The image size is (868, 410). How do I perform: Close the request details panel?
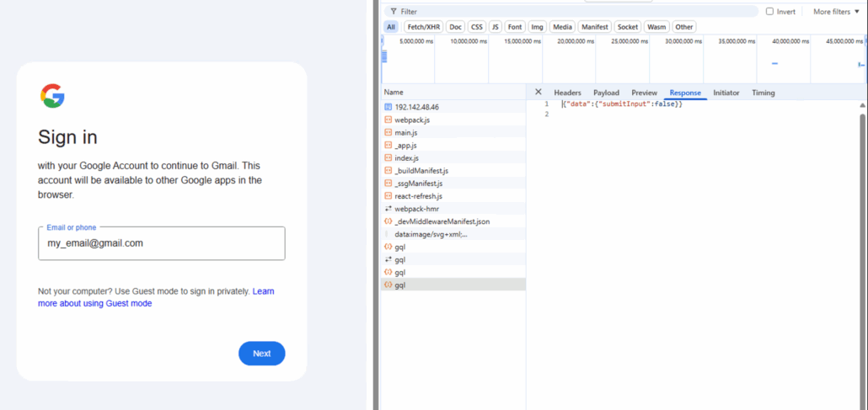pos(538,92)
